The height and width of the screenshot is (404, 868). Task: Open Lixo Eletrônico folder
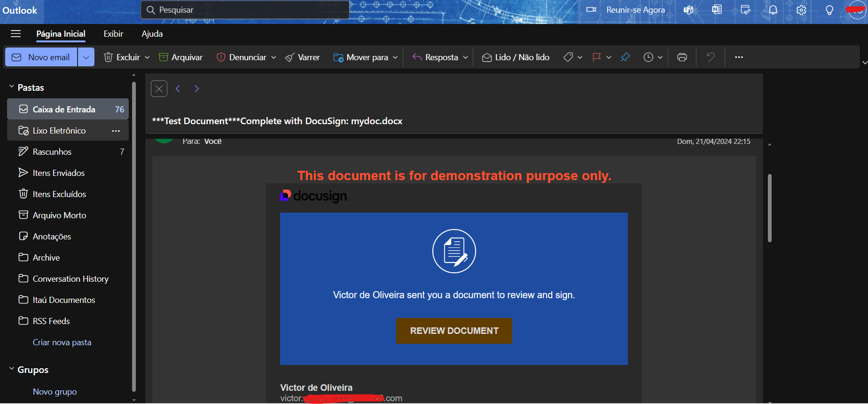click(68, 130)
